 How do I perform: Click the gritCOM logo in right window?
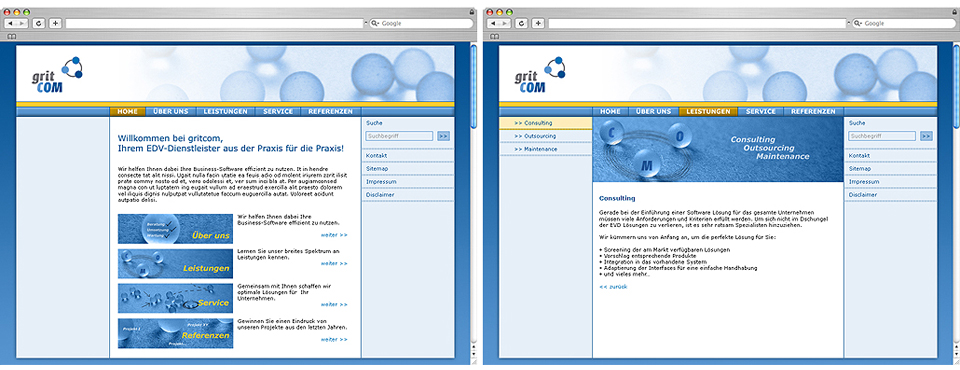tap(539, 75)
